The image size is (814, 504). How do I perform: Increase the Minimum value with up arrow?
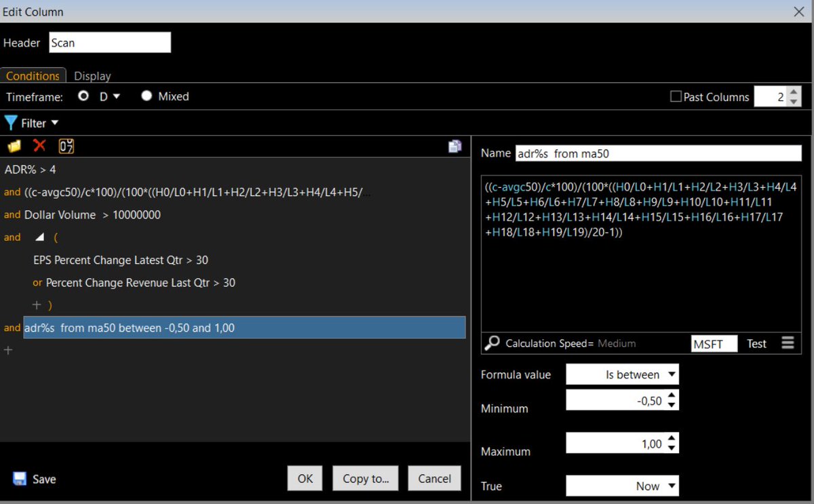672,395
